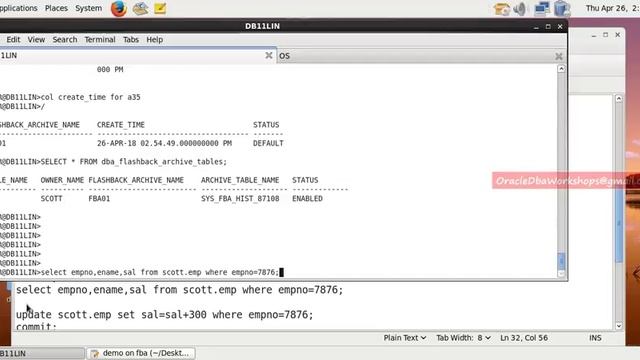Click FBA01 in archive tables output
Image resolution: width=640 pixels, height=360 pixels.
pyautogui.click(x=99, y=199)
